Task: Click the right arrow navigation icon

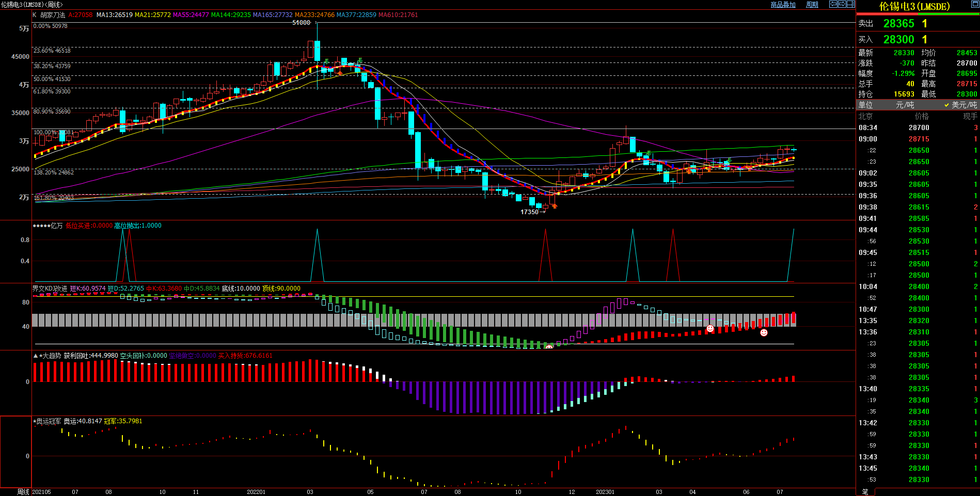Action: pyautogui.click(x=842, y=4)
